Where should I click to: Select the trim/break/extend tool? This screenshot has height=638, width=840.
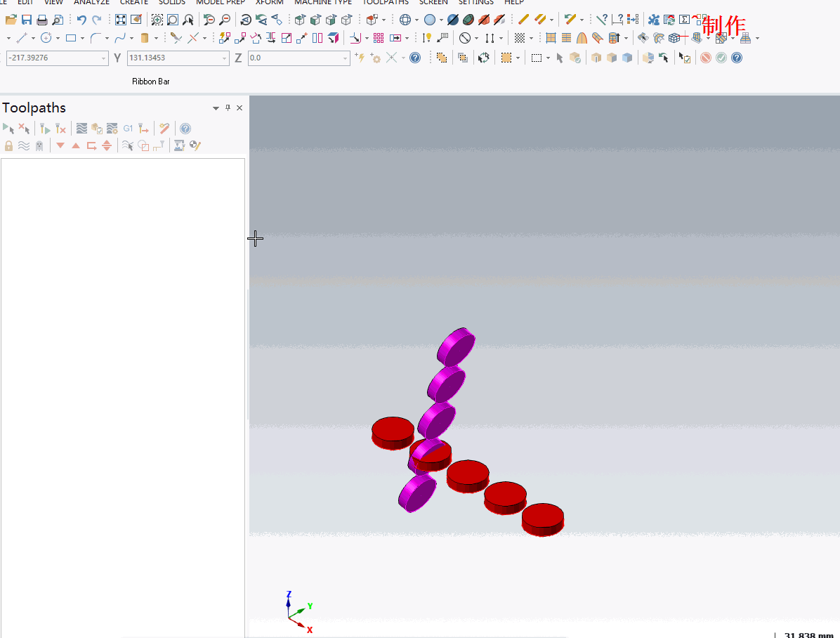pos(176,38)
